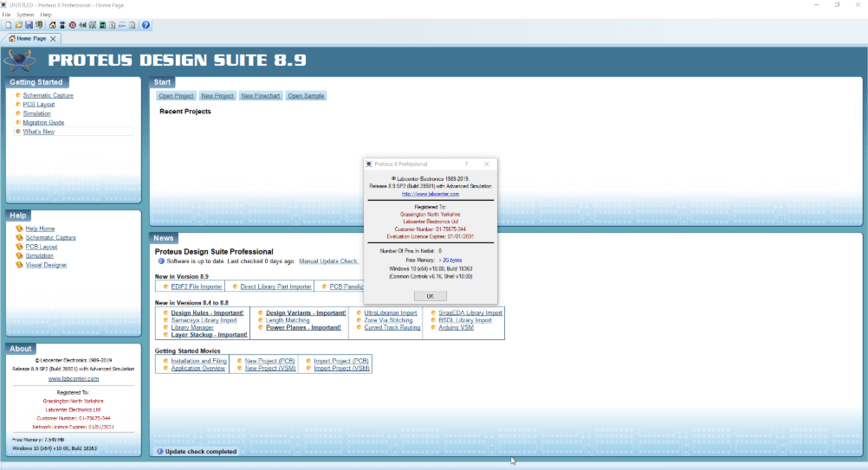Click the New Project button in Start

(217, 96)
